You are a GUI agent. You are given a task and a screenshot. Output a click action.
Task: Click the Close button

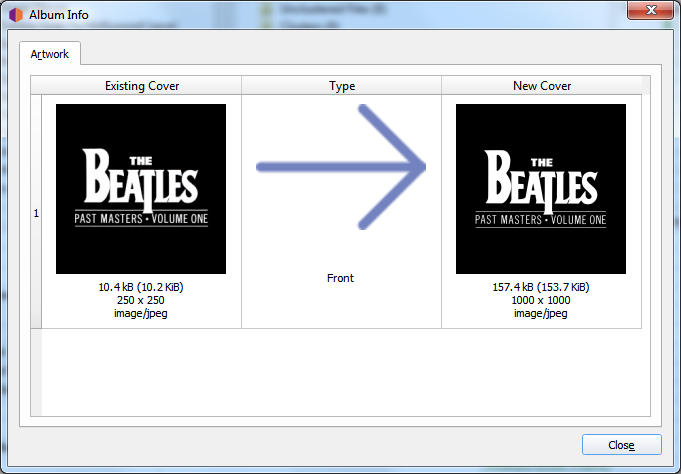click(x=621, y=444)
